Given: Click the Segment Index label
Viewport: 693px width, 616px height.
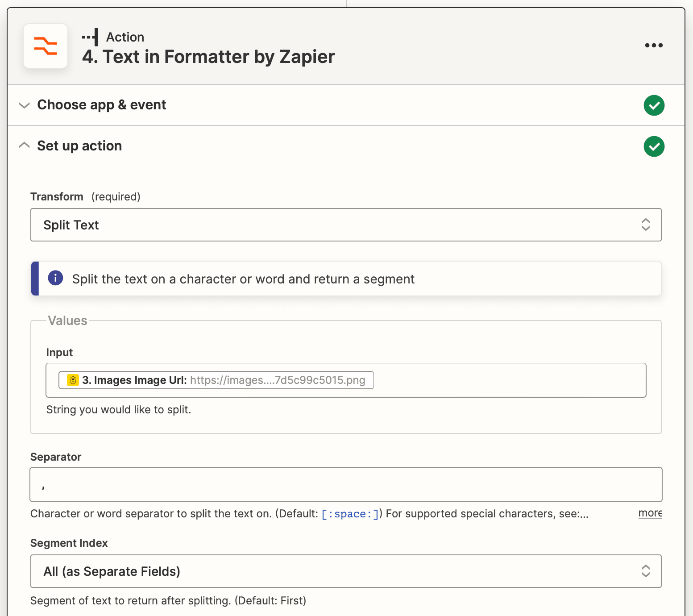Looking at the screenshot, I should (x=69, y=543).
